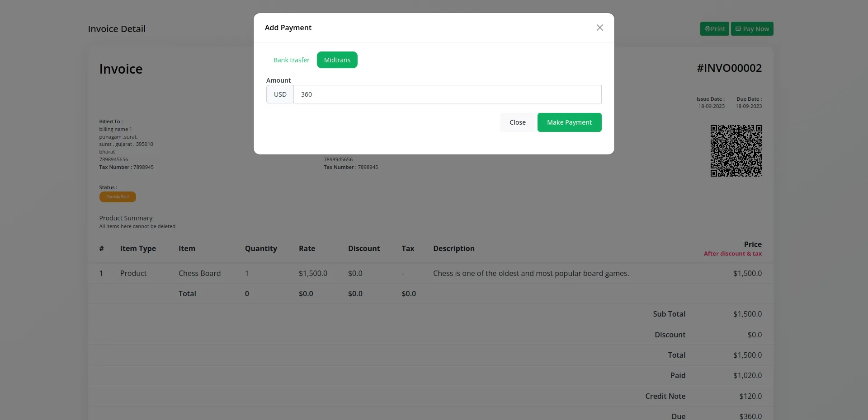Image resolution: width=868 pixels, height=420 pixels.
Task: Click the Partially Paid status badge
Action: tap(118, 197)
